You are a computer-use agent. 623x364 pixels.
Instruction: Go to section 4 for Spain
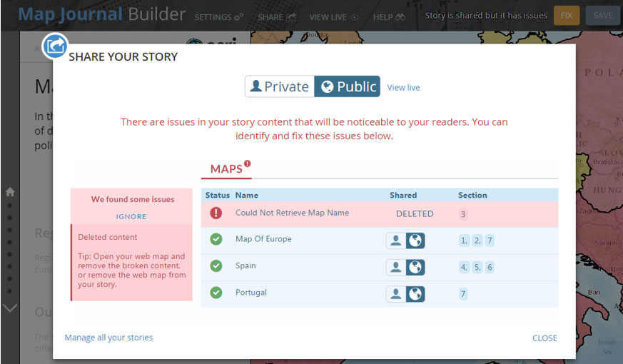(464, 267)
